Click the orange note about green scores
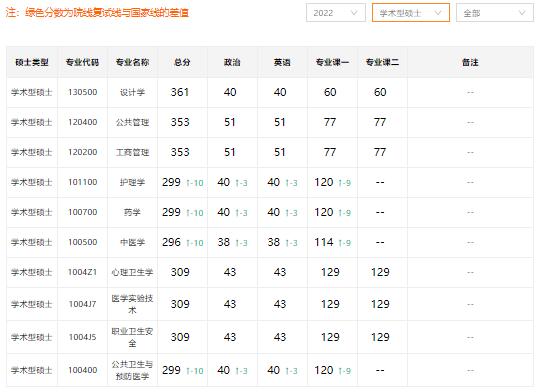This screenshot has height=392, width=538. click(x=97, y=13)
